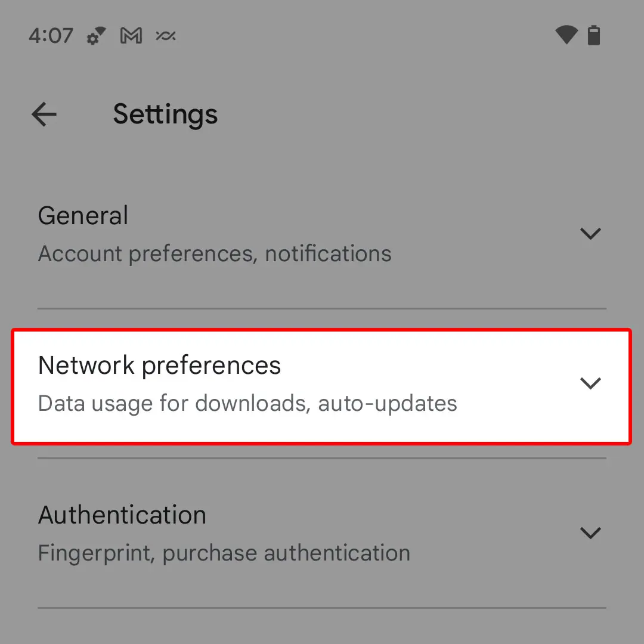Expand the Authentication section chevron
Viewport: 644px width, 644px height.
(590, 532)
